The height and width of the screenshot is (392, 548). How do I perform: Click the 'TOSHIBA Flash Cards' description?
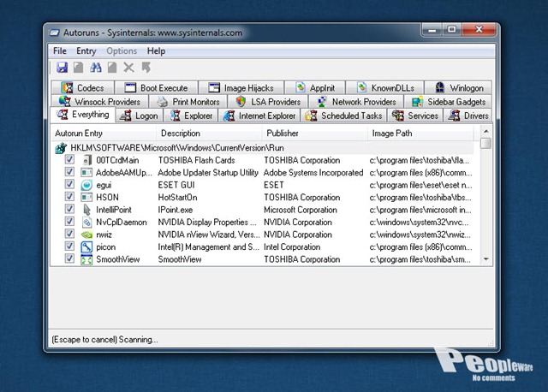196,160
